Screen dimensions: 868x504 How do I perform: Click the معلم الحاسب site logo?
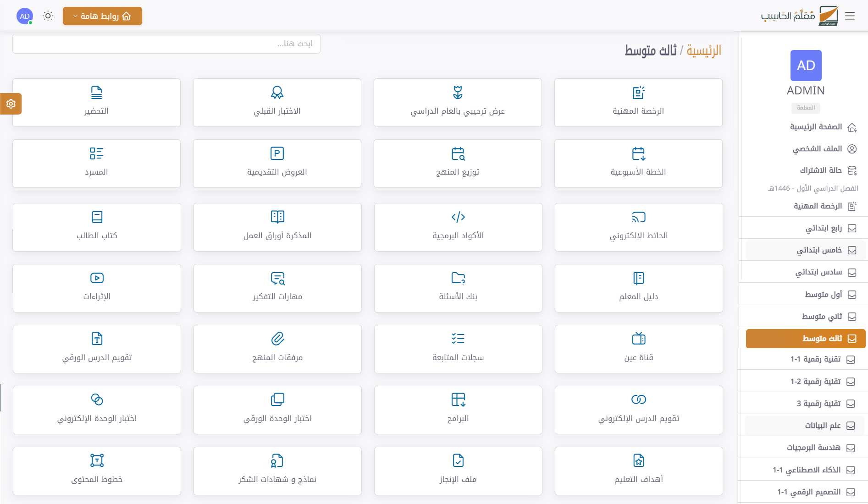(800, 16)
